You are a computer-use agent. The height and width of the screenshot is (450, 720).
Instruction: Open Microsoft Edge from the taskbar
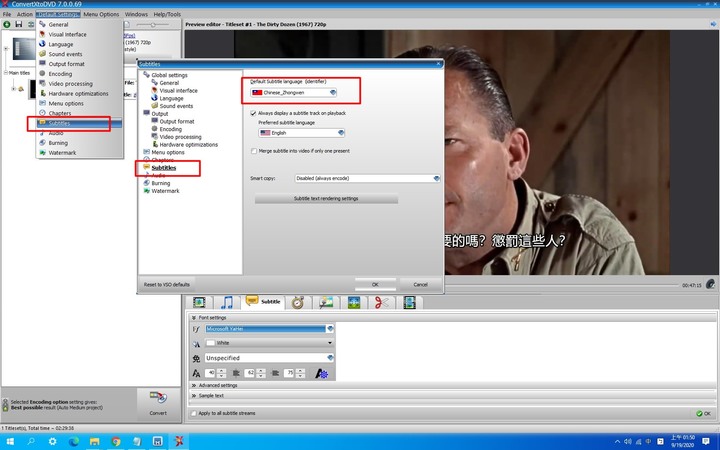click(73, 442)
